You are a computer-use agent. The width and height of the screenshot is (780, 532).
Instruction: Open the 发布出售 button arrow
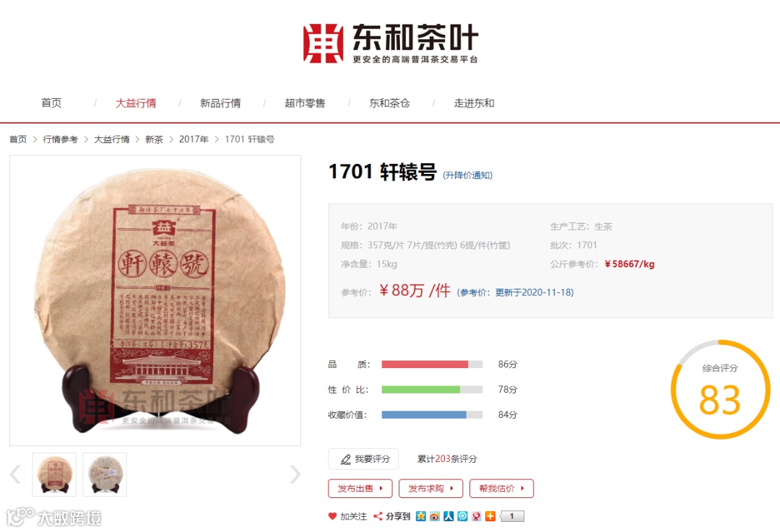click(x=381, y=488)
